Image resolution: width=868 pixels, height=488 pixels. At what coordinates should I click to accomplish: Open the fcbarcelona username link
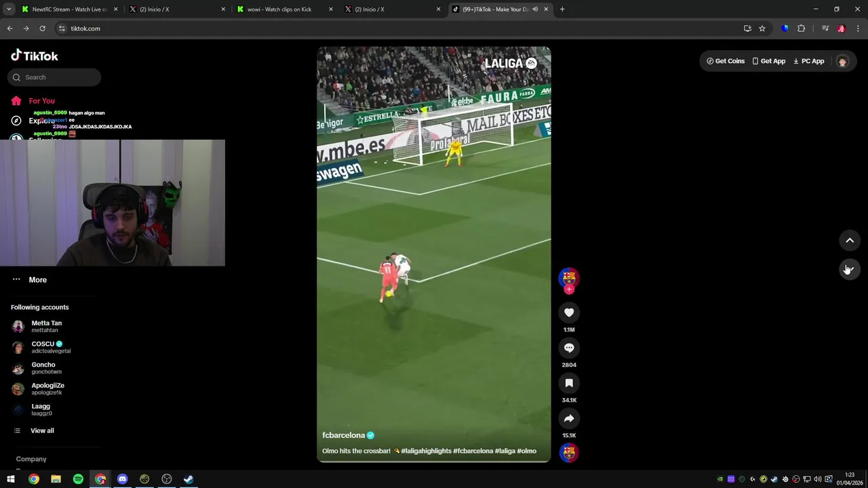(x=343, y=435)
